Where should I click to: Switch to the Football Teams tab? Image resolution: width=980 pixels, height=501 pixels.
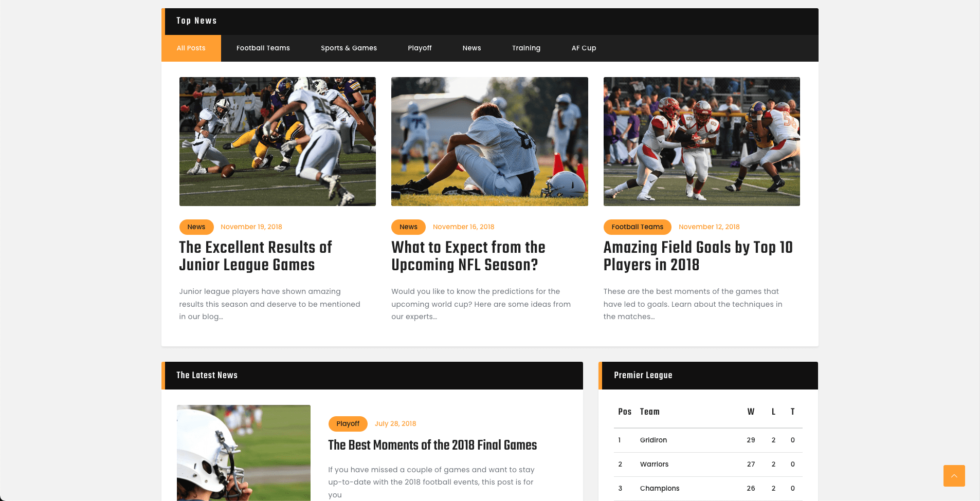pyautogui.click(x=263, y=48)
